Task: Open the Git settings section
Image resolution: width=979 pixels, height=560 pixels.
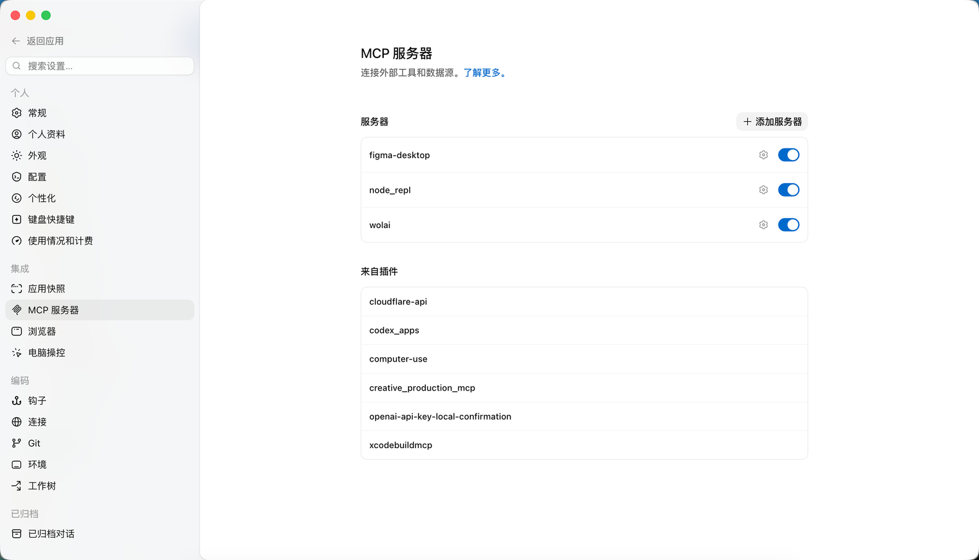Action: 100,443
